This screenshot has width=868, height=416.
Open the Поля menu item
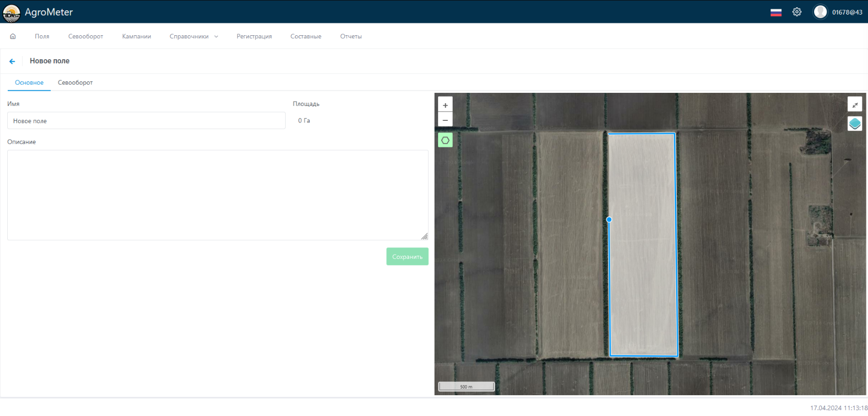[42, 36]
